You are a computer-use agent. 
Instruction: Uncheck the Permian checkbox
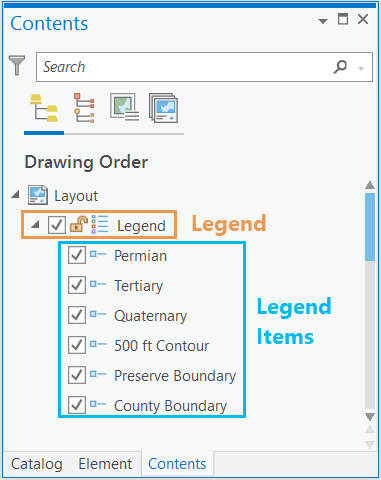(x=77, y=255)
